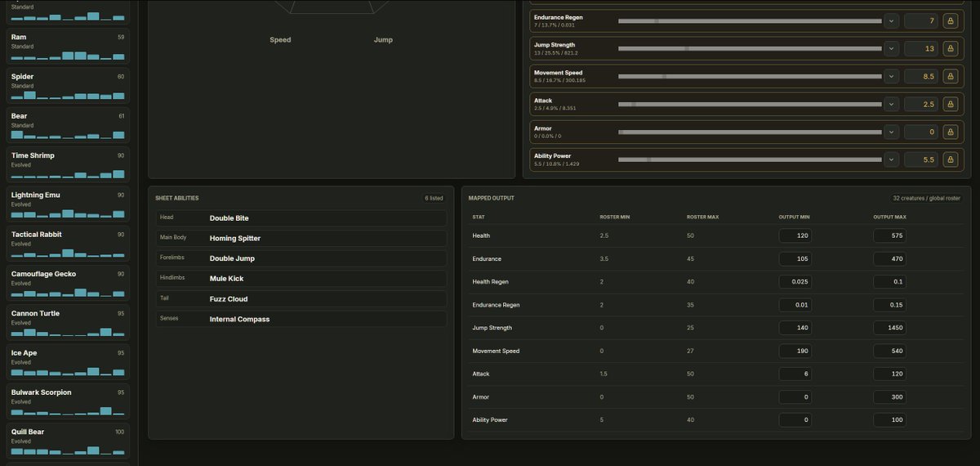This screenshot has width=980, height=466.
Task: Edit the Ability Power value field showing 5.5
Action: [921, 159]
